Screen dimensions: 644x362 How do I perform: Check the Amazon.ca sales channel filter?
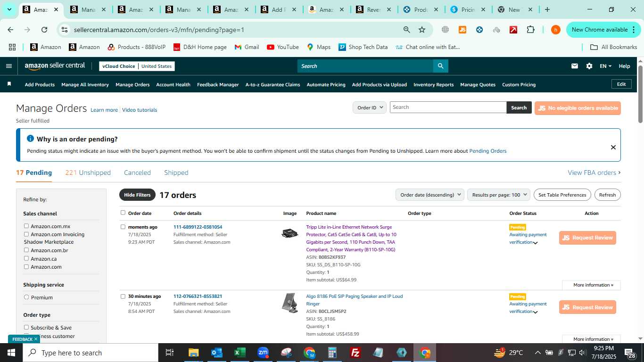[x=26, y=258]
